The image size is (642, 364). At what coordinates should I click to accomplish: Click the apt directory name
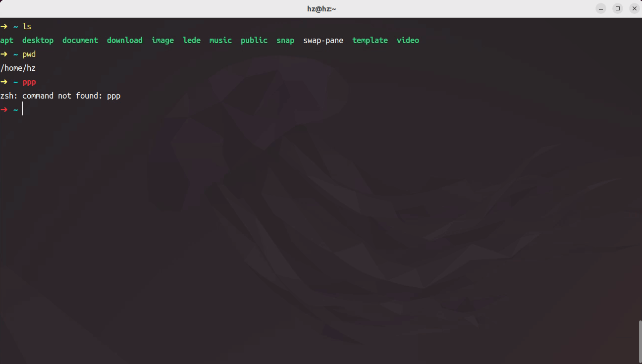tap(7, 40)
